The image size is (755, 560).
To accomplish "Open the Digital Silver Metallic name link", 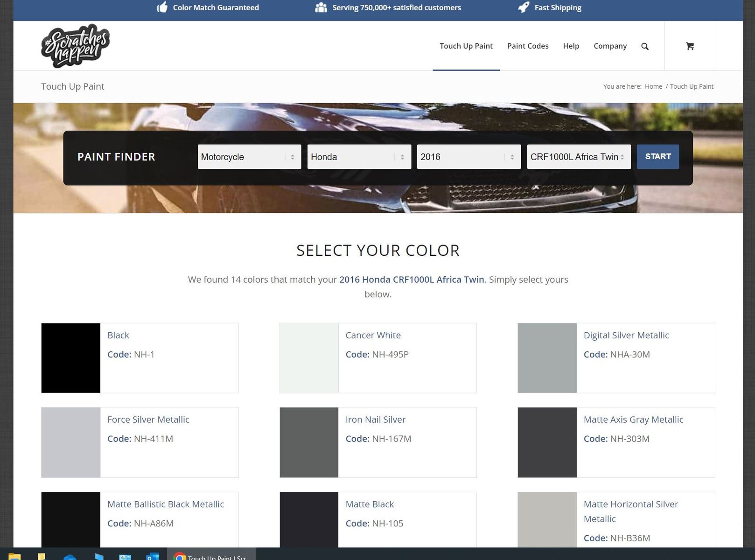I will coord(626,335).
